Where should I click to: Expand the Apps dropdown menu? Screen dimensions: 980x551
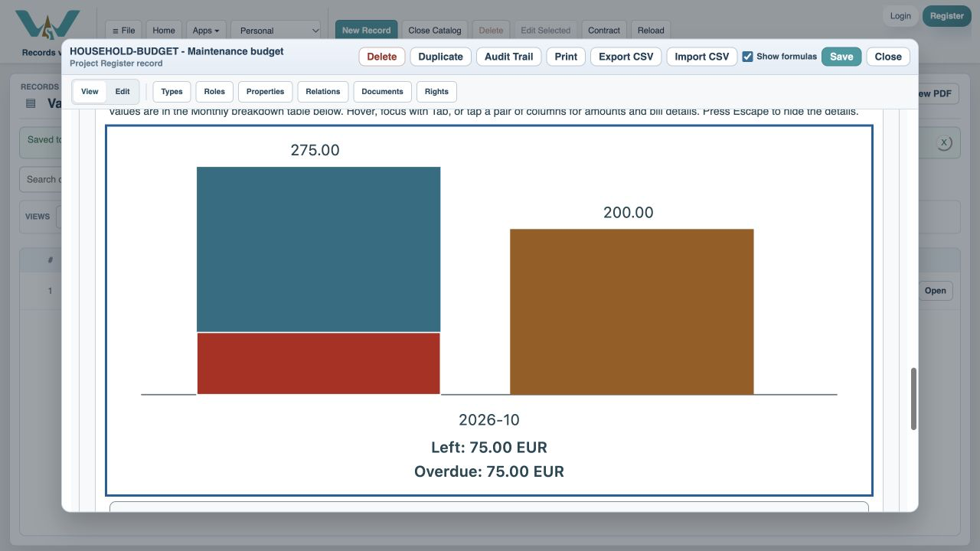tap(206, 31)
